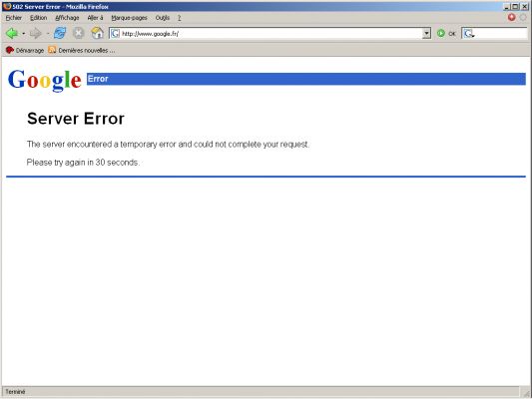This screenshot has width=532, height=399.
Task: Open the Back history dropdown arrow
Action: click(23, 34)
